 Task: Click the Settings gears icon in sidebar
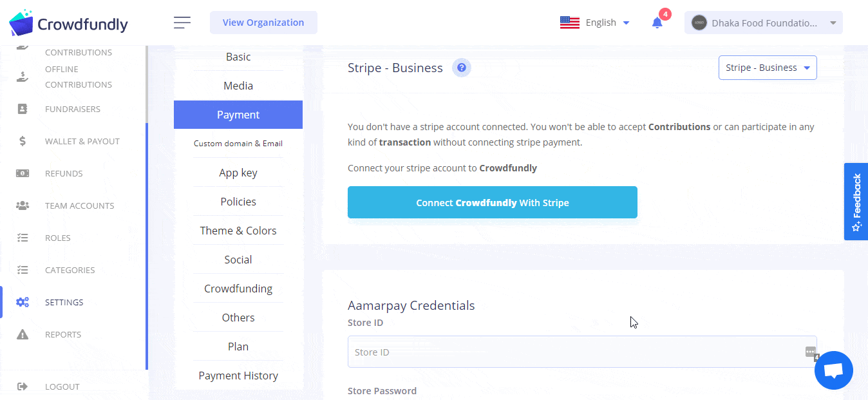coord(23,302)
